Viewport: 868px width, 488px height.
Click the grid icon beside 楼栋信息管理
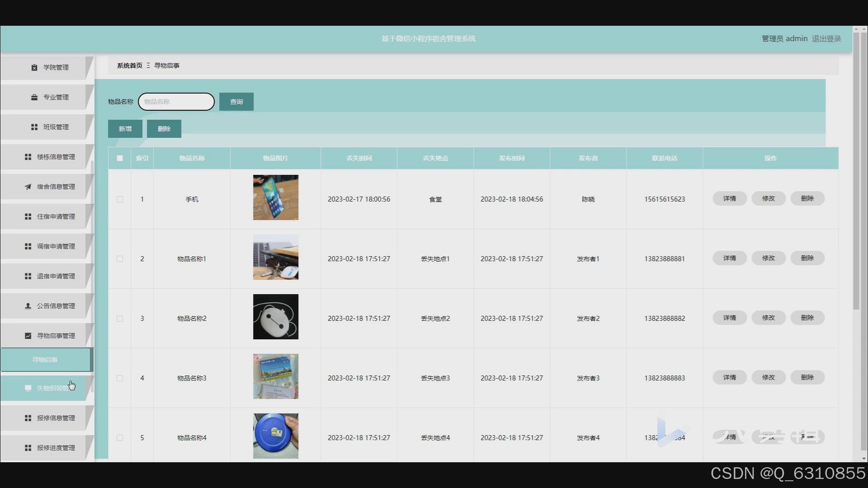click(x=28, y=157)
